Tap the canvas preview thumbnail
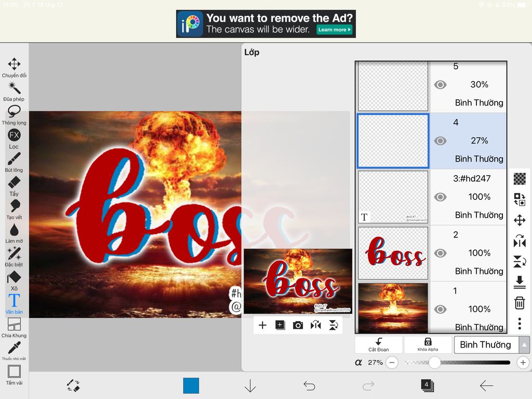The width and height of the screenshot is (532, 399). (298, 281)
